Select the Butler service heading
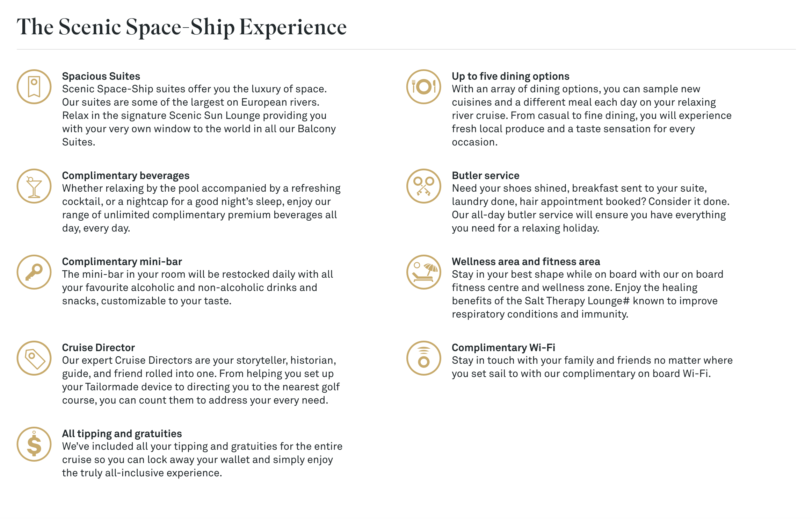 click(x=486, y=176)
